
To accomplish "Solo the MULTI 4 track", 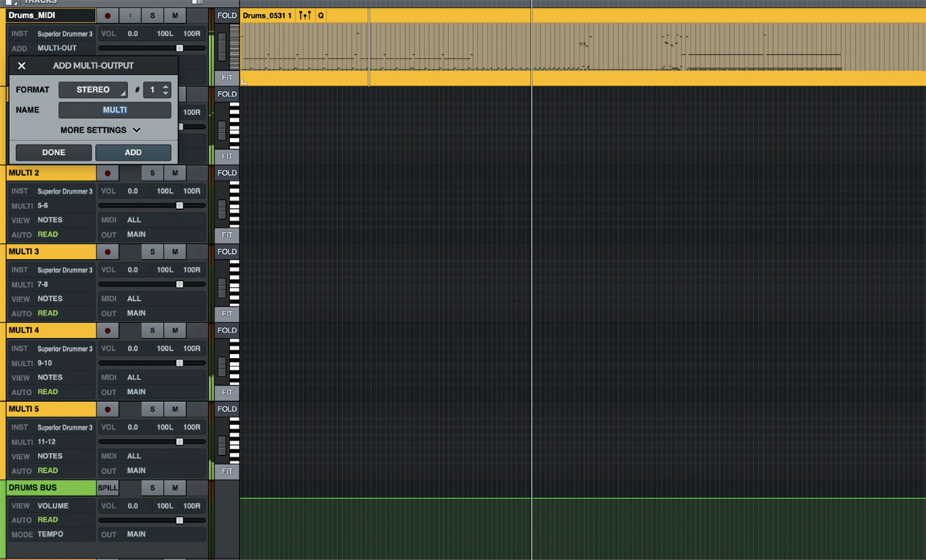I will (153, 330).
